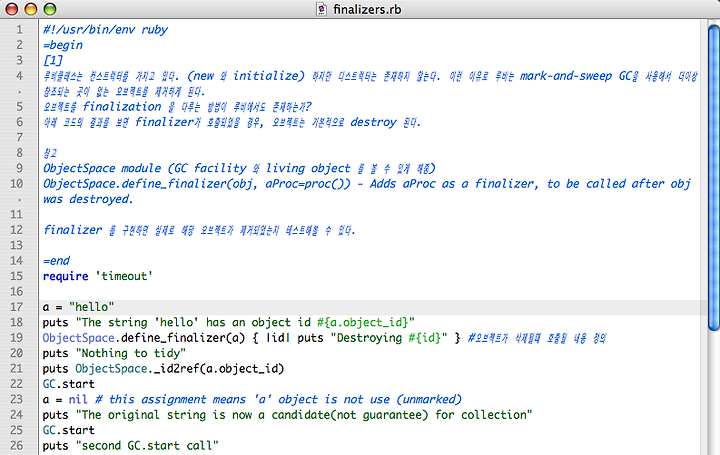Place cursor on the '=end' line

click(56, 260)
